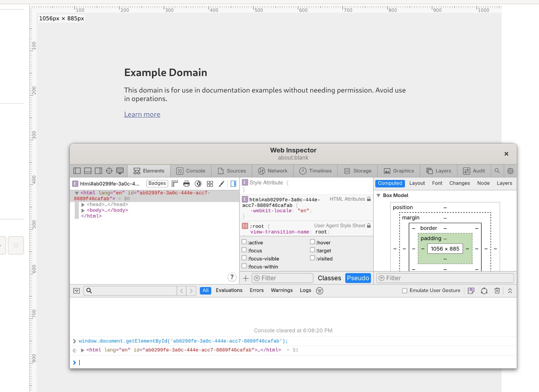Filter console by Warnings
This screenshot has width=539, height=392.
[x=282, y=291]
